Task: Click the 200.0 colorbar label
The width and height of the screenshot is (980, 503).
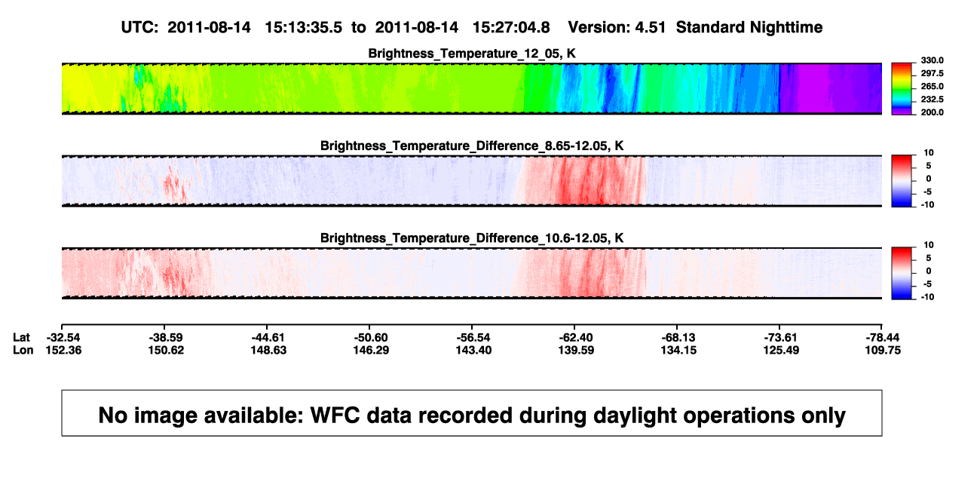Action: coord(932,112)
